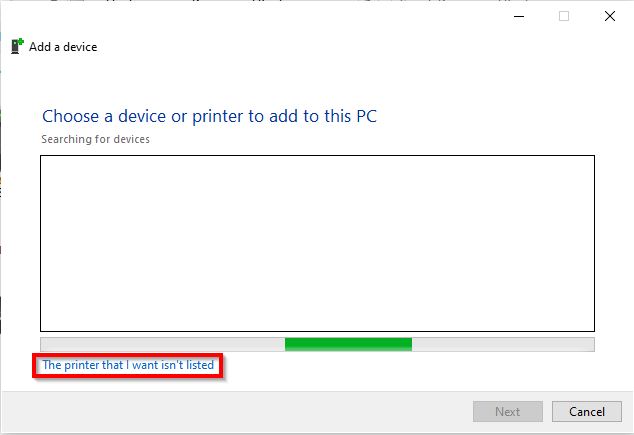Viewport: 634px width, 435px height.
Task: Click the Add a device icon
Action: click(17, 46)
